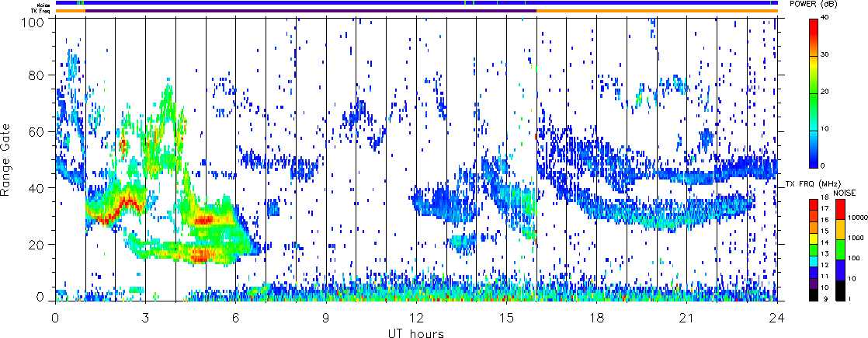Click orange-yellow swatch in NOISE legend
The width and height of the screenshot is (868, 338).
tap(839, 230)
